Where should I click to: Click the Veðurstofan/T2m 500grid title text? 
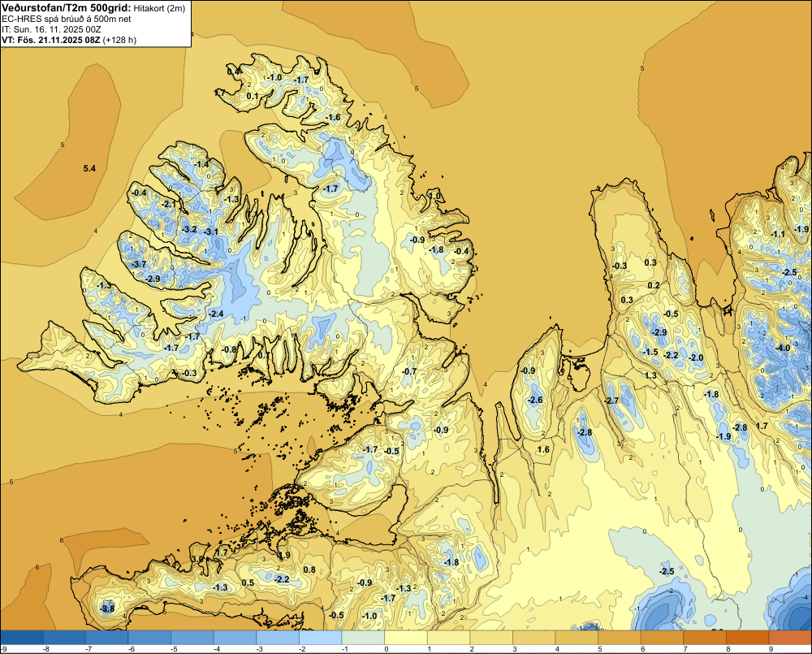click(x=67, y=7)
